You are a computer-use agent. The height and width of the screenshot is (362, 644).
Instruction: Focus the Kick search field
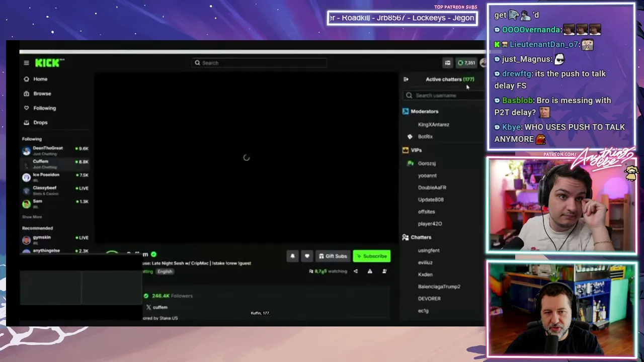[259, 63]
